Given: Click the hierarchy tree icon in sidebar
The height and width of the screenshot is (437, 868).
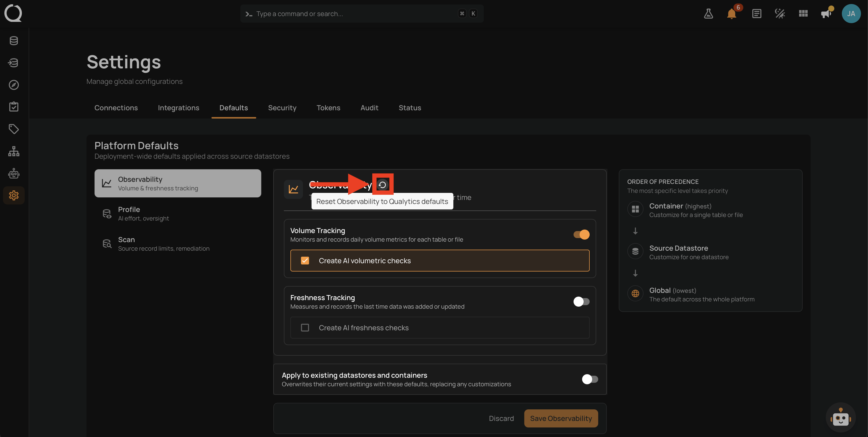Looking at the screenshot, I should click(x=14, y=151).
